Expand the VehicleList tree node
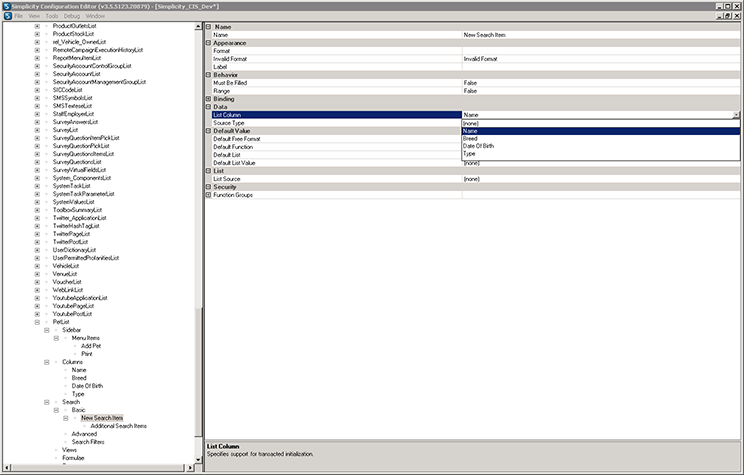Viewport: 744px width, 475px height. coord(37,266)
